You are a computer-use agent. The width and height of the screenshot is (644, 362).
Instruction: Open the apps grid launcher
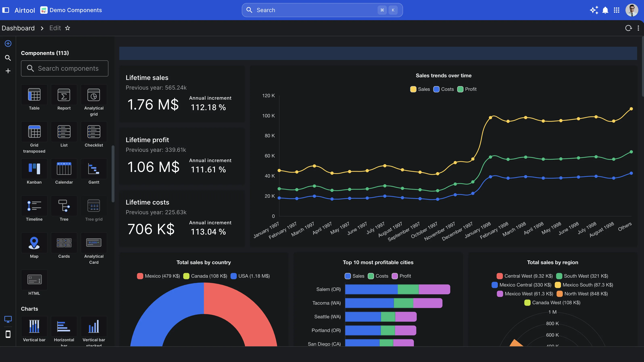pyautogui.click(x=617, y=10)
